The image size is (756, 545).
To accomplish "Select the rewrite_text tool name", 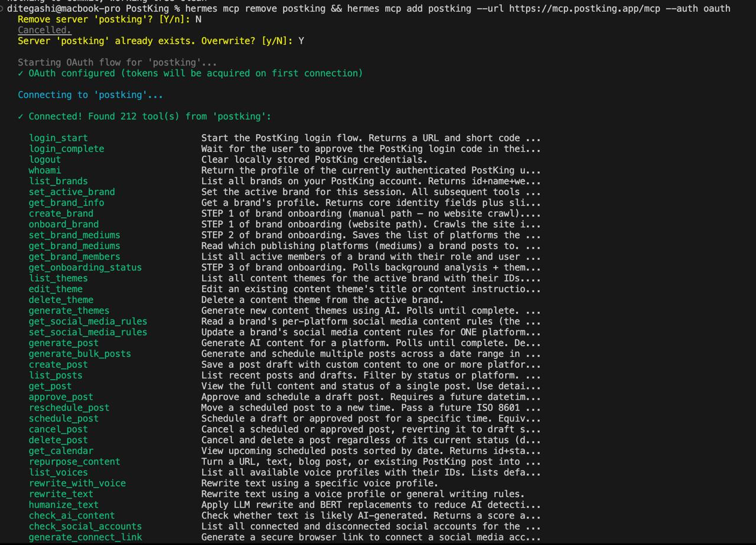I will pos(61,494).
